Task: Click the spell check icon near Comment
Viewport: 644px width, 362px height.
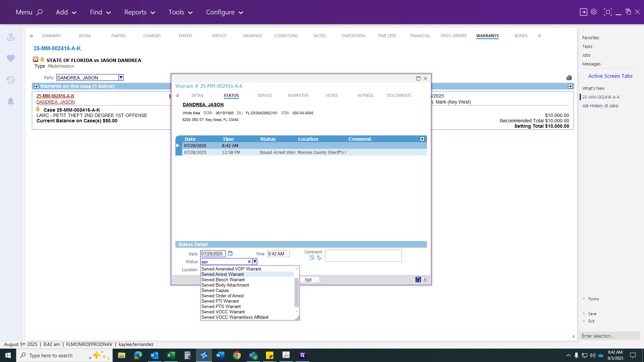Action: tap(319, 258)
